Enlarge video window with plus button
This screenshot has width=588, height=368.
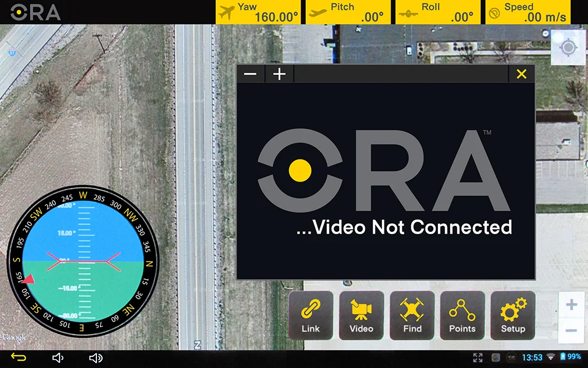point(279,74)
